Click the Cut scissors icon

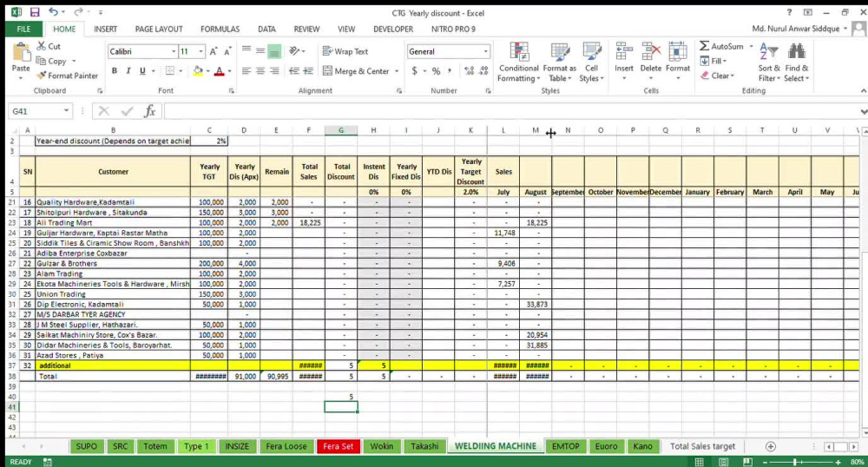(42, 46)
